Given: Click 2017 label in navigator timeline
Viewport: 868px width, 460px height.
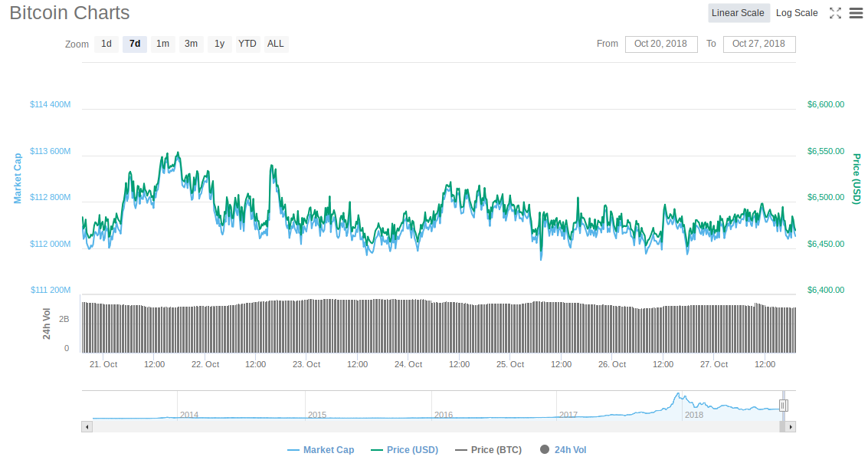Looking at the screenshot, I should (x=568, y=415).
